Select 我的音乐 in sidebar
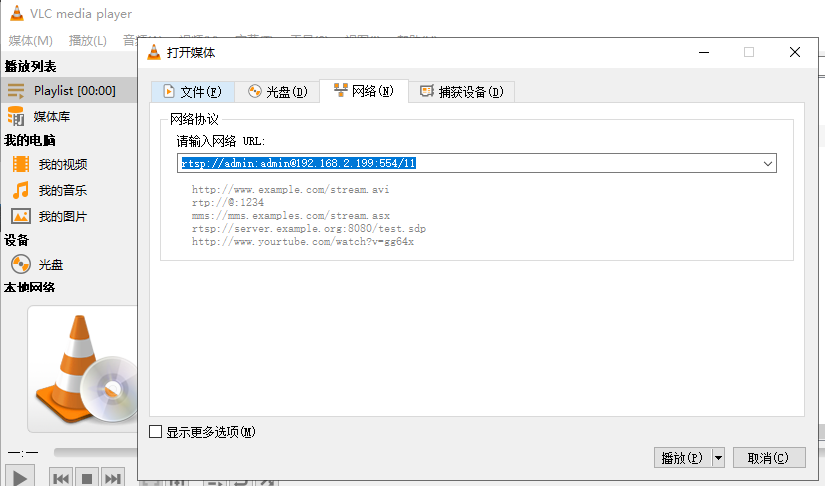The height and width of the screenshot is (486, 825). (x=62, y=190)
